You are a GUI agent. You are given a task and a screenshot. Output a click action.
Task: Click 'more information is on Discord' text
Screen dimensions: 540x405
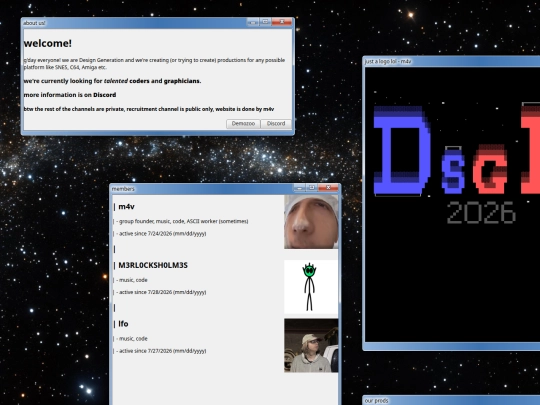pos(70,95)
